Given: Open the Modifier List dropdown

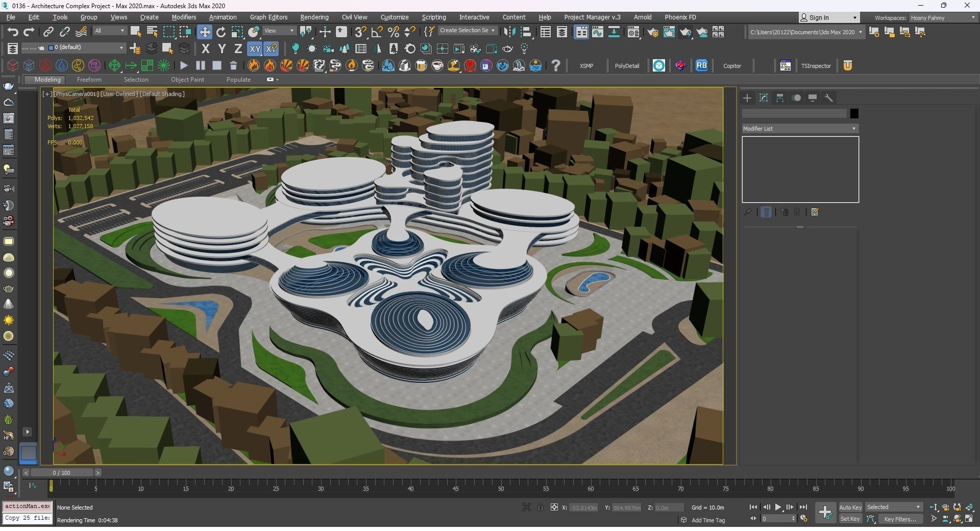Looking at the screenshot, I should (x=800, y=129).
